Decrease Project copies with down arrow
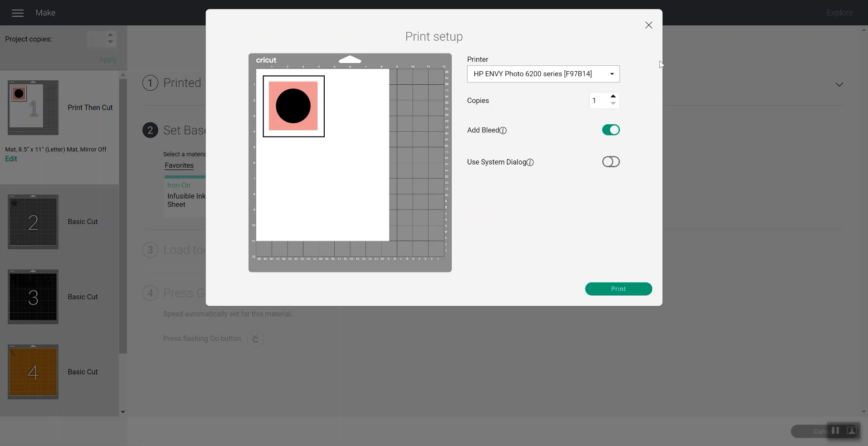This screenshot has height=446, width=868. click(x=110, y=42)
